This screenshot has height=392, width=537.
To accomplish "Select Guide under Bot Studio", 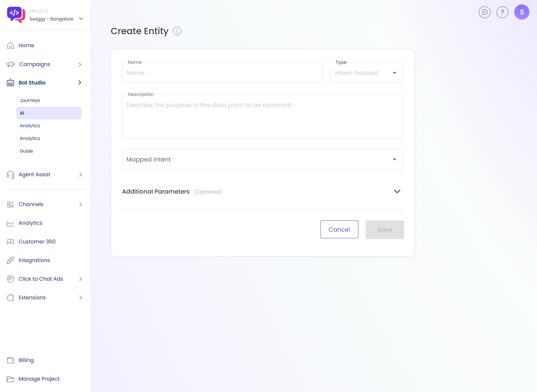I will pos(26,151).
